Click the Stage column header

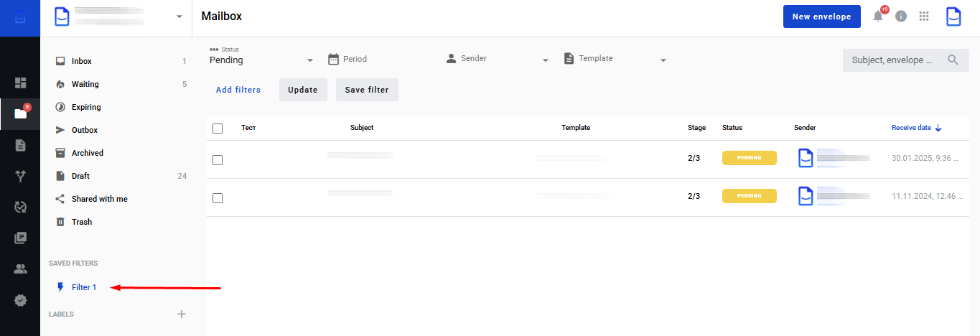click(696, 128)
